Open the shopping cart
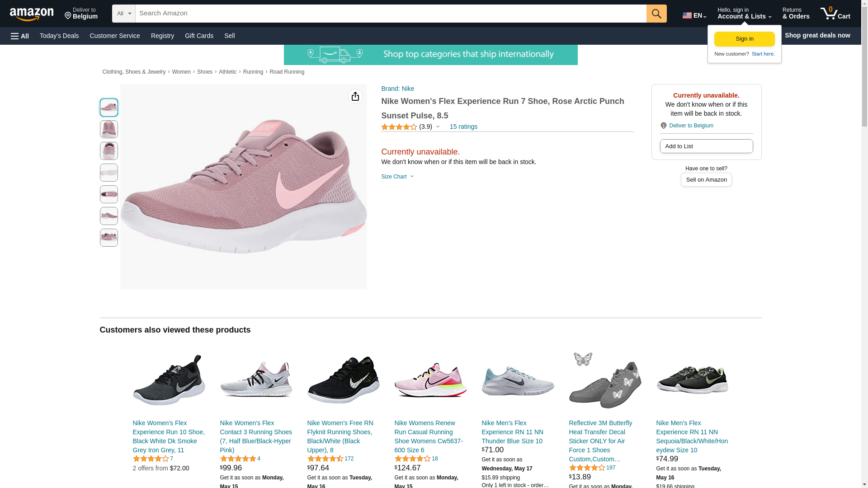 (x=835, y=14)
